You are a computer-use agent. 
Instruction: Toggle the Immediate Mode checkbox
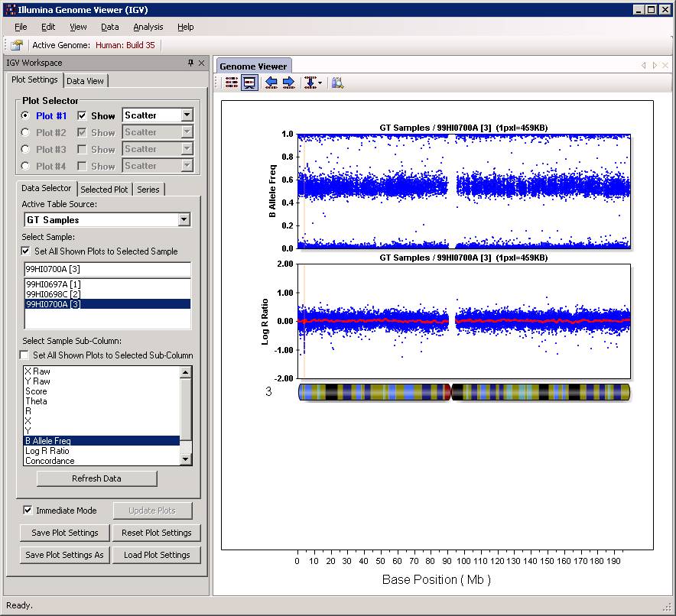click(28, 510)
